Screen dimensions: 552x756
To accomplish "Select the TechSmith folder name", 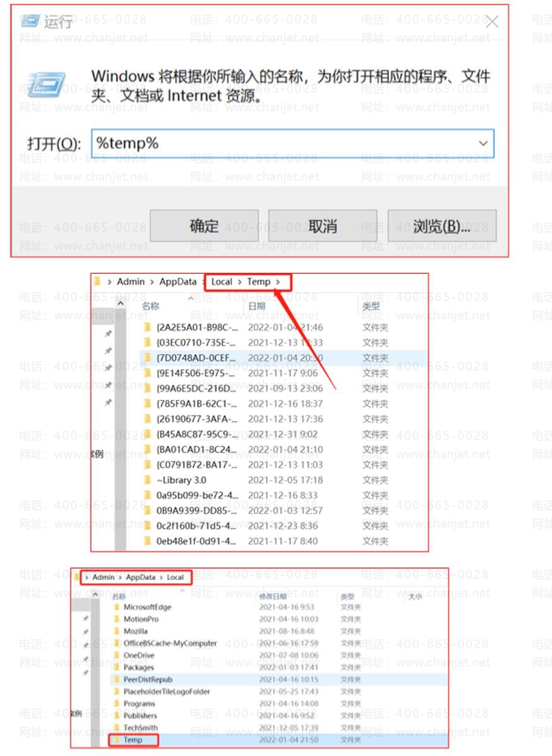I will 141,728.
